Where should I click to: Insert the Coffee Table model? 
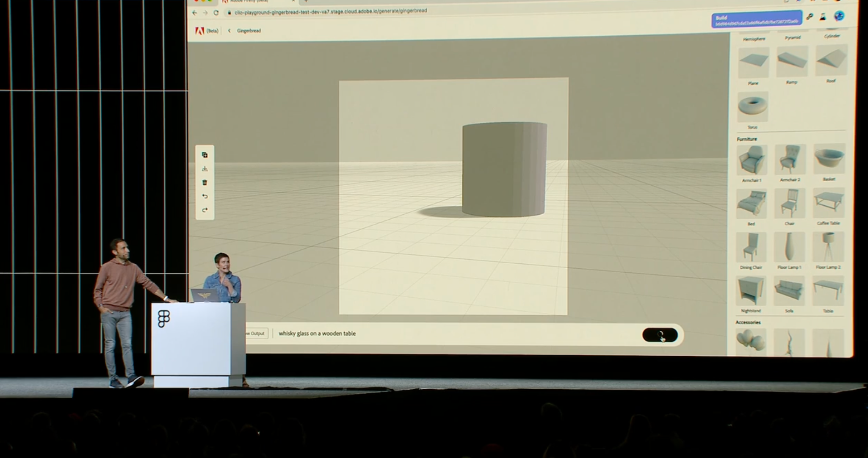pos(829,203)
